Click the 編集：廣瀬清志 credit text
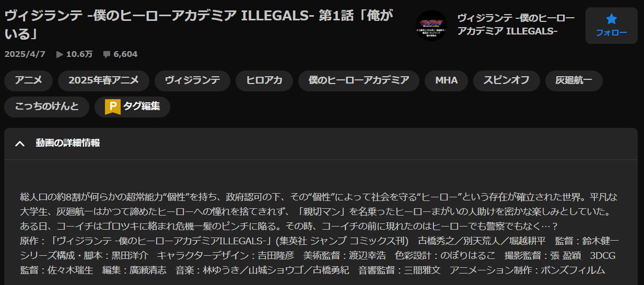The width and height of the screenshot is (644, 285). coord(134,270)
